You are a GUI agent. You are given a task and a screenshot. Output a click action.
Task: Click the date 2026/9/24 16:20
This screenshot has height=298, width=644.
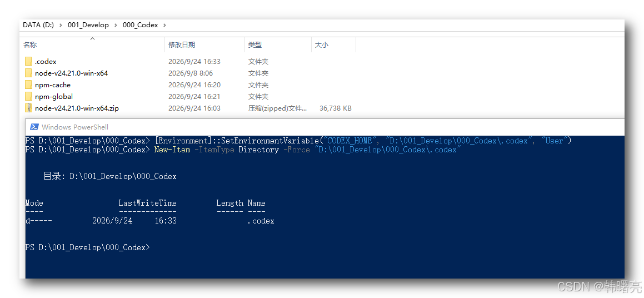point(194,85)
